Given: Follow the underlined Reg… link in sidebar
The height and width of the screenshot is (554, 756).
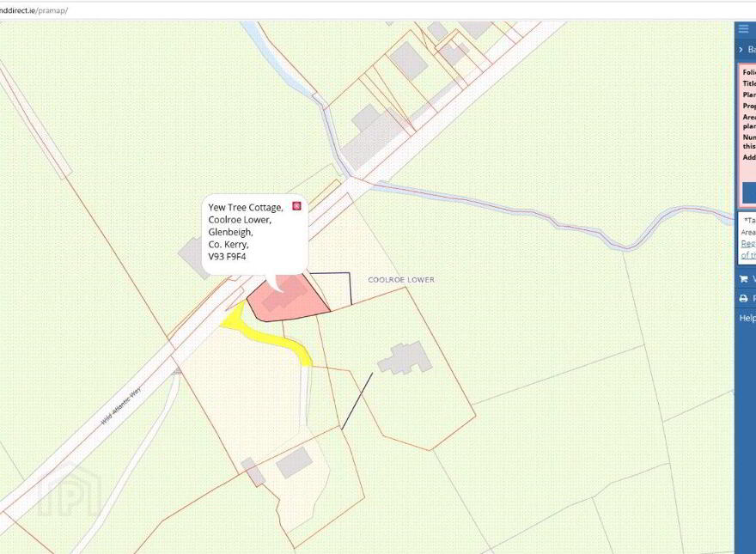Looking at the screenshot, I should point(748,244).
